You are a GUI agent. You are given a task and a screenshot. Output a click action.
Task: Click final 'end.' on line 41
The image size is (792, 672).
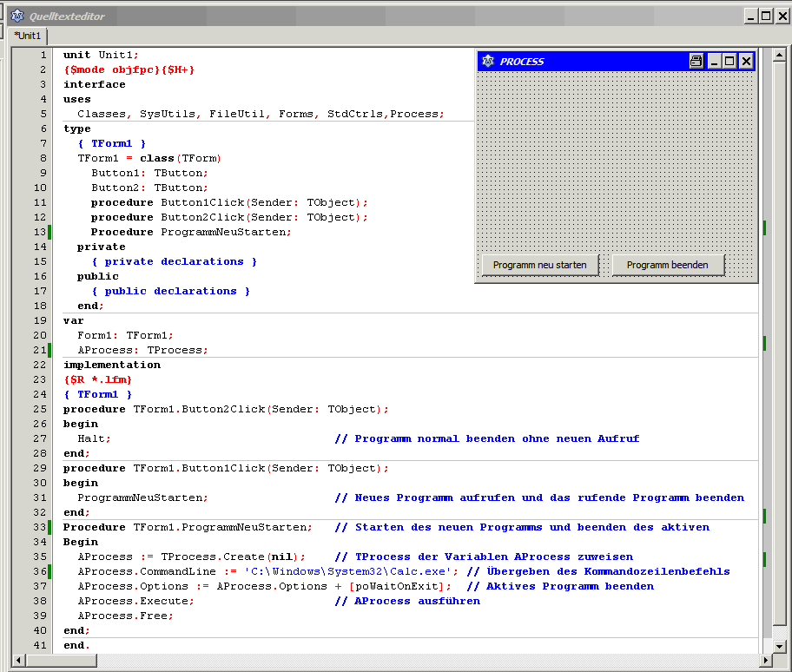click(x=76, y=646)
